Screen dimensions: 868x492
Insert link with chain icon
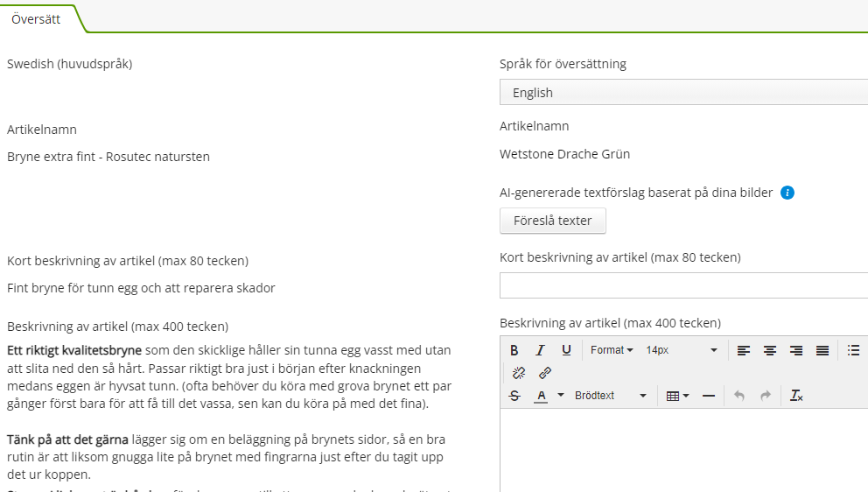click(x=545, y=373)
